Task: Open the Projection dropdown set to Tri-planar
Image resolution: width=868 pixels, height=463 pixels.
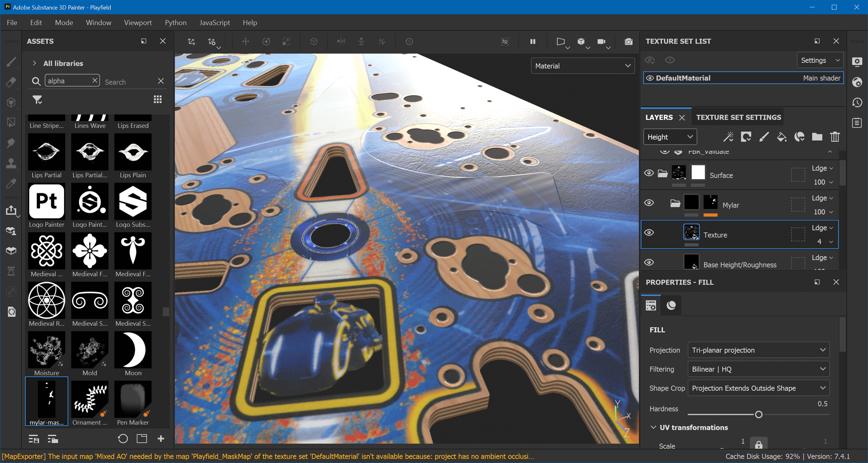Action: 758,350
